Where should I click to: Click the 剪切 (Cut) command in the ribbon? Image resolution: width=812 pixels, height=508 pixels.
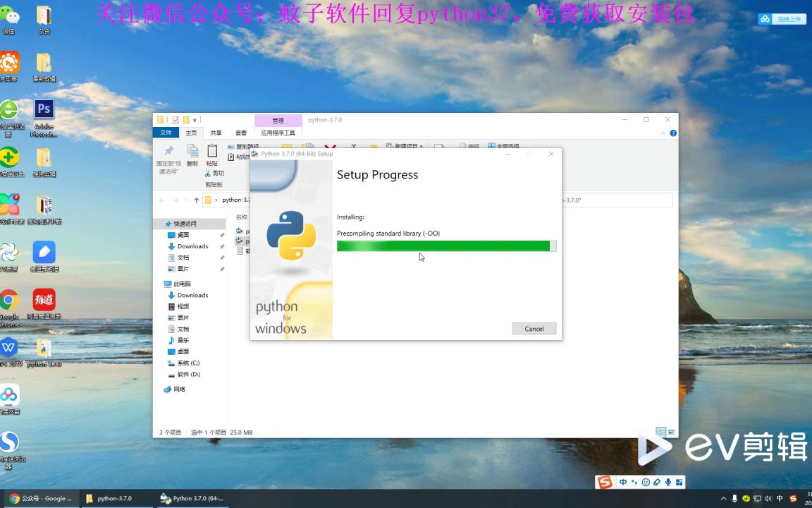214,173
